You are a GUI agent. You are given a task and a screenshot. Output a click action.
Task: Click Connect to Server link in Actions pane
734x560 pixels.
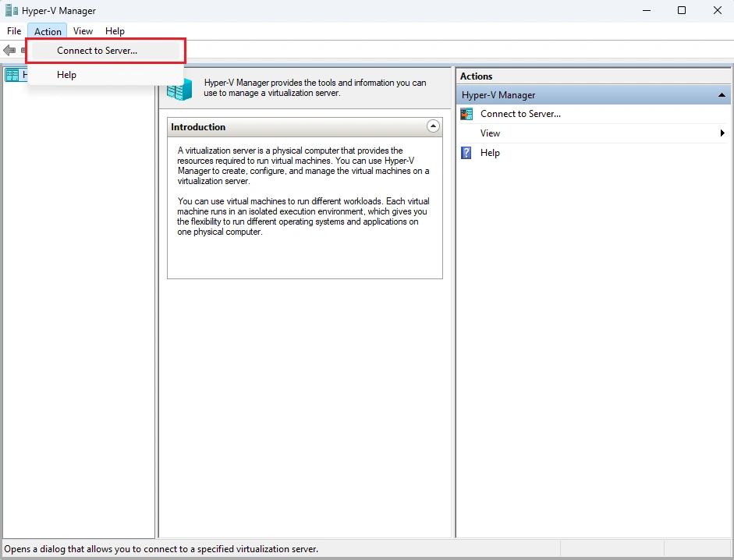coord(520,114)
